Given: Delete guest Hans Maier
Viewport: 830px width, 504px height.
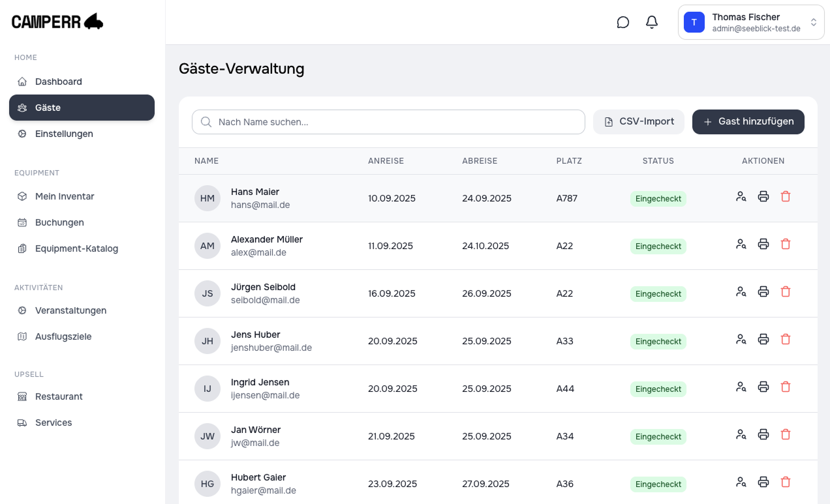Looking at the screenshot, I should pyautogui.click(x=786, y=197).
